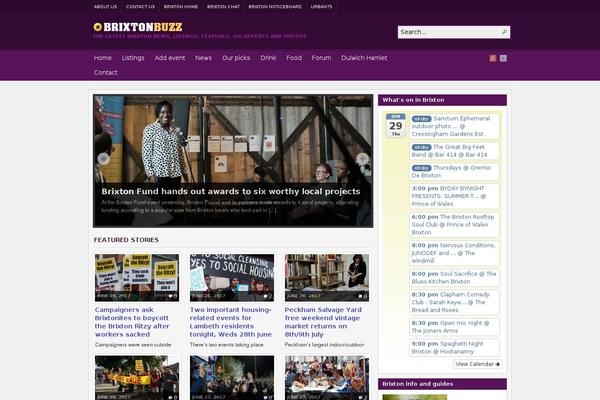Open the Brixton Rooftop Soul Club event
Viewport: 600px width, 400px height.
point(454,224)
